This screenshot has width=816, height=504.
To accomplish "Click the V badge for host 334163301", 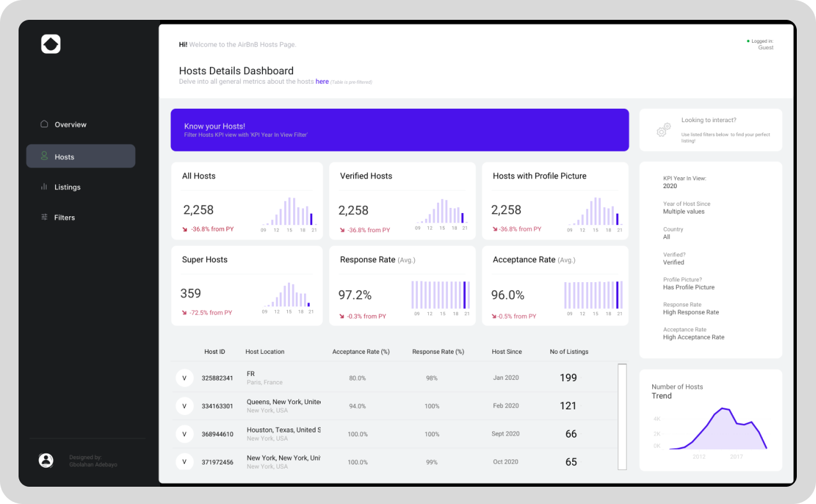I will [x=184, y=406].
